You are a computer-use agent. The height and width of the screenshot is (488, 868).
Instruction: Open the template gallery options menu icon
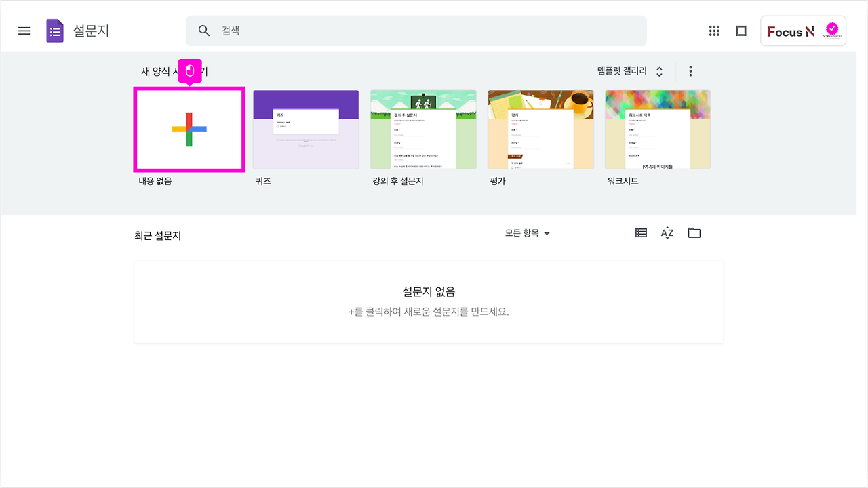pos(690,70)
